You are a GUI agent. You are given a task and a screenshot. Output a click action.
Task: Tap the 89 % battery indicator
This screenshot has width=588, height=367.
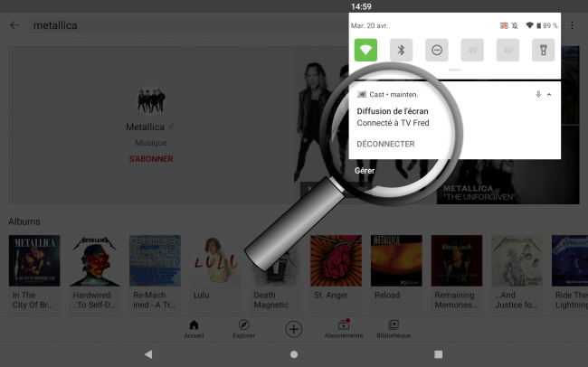pyautogui.click(x=547, y=25)
